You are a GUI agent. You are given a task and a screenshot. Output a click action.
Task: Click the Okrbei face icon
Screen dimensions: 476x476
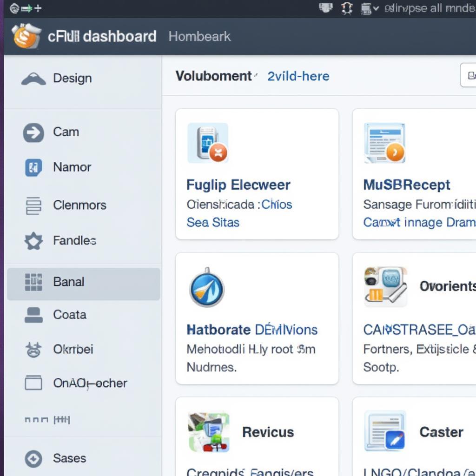tap(33, 350)
